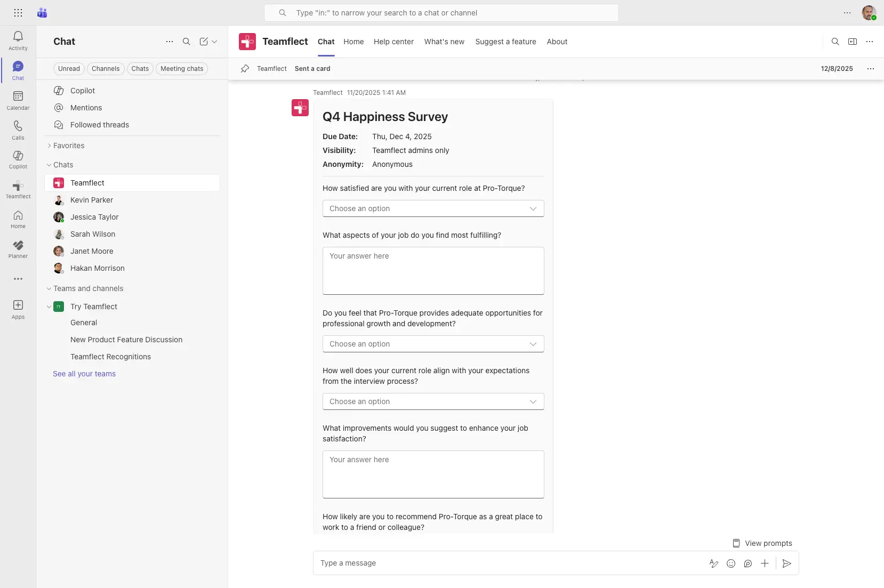
Task: Open the Activity feed in the left rail
Action: tap(18, 41)
